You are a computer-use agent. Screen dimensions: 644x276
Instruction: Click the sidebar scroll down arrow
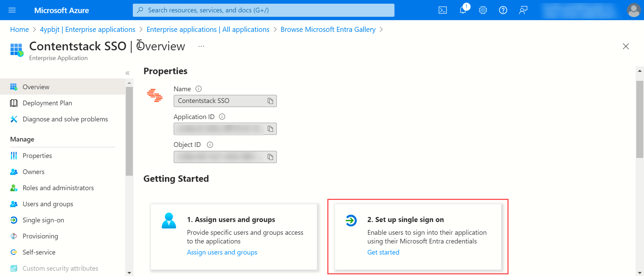(x=129, y=273)
